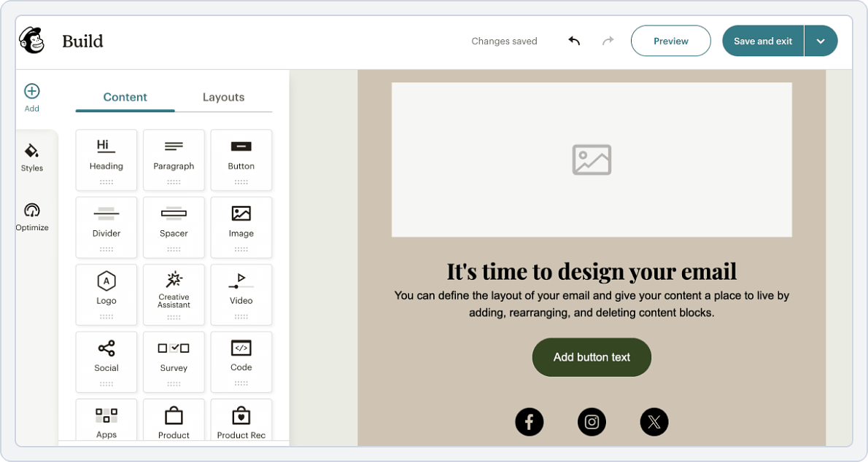Select the Content tab
This screenshot has height=462, width=868.
coord(125,97)
